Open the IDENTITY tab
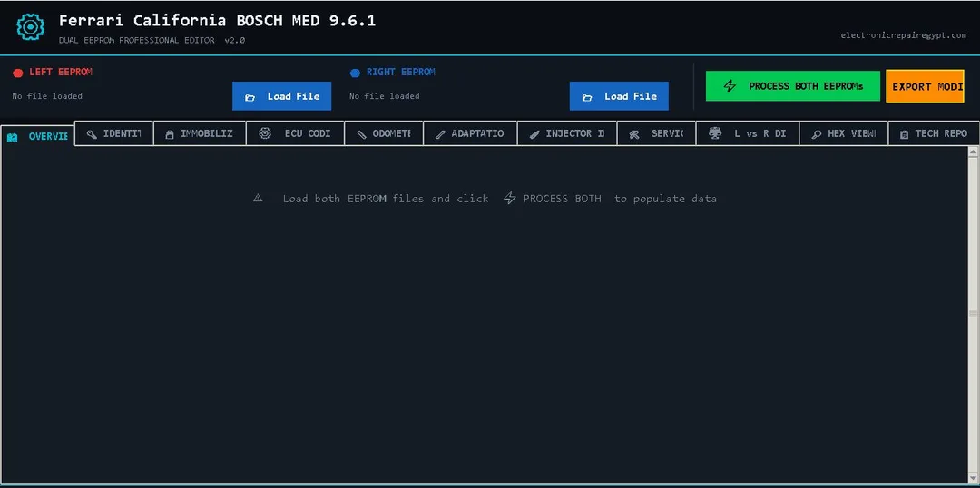This screenshot has height=488, width=980. 113,133
